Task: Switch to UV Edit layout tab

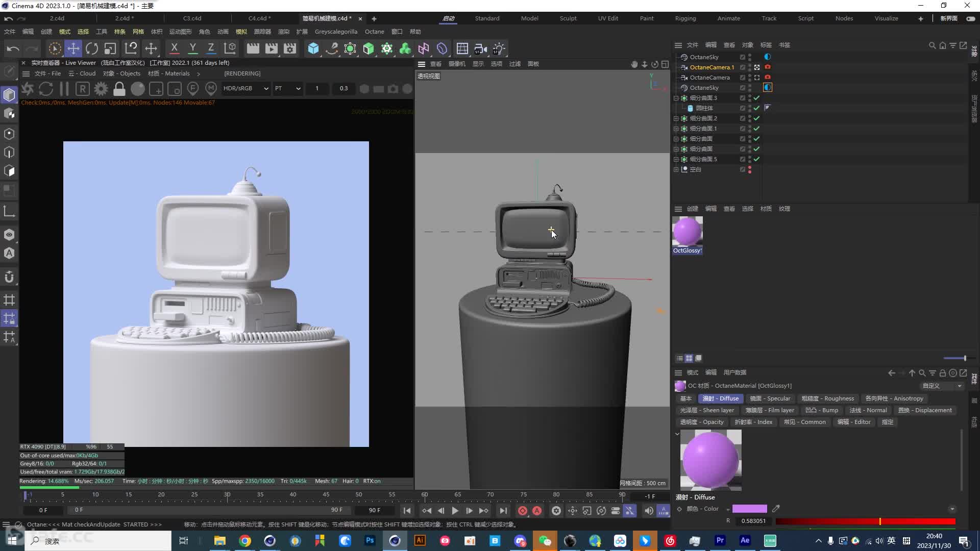Action: (608, 18)
